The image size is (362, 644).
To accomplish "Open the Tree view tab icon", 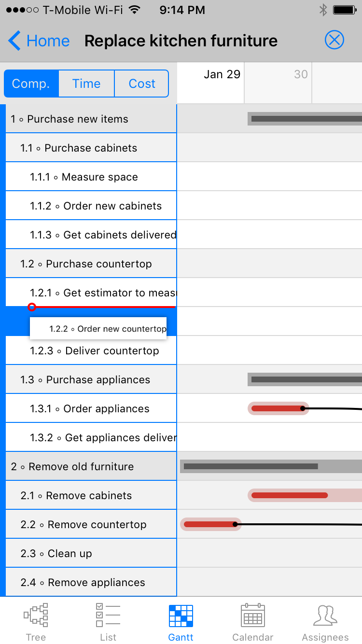I will pyautogui.click(x=36, y=616).
